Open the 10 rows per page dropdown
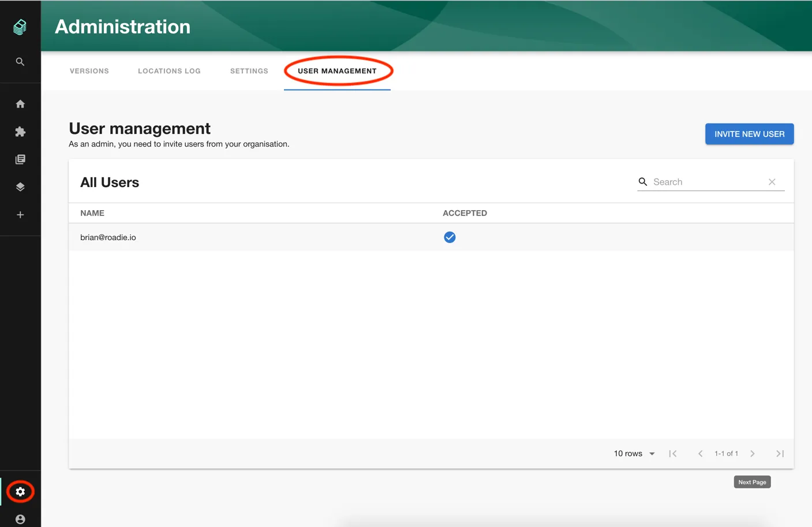Screen dimensions: 812x527 pyautogui.click(x=634, y=454)
